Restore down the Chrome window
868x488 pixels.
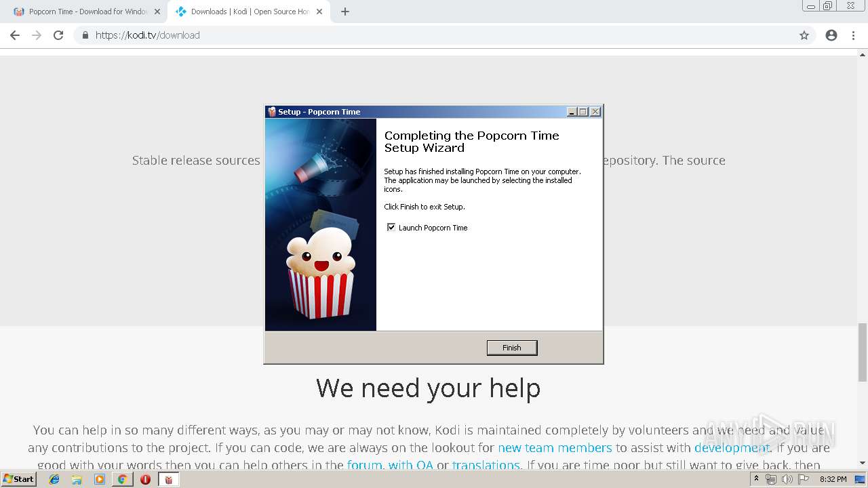click(x=827, y=6)
